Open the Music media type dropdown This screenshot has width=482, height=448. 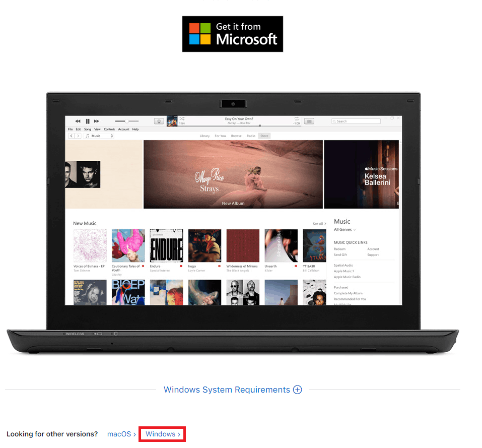coord(98,136)
